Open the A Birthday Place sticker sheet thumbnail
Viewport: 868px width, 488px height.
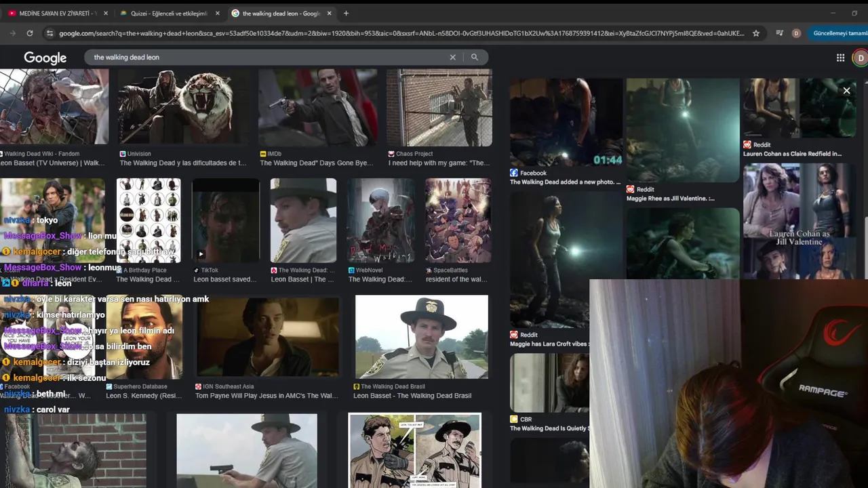[x=149, y=220]
